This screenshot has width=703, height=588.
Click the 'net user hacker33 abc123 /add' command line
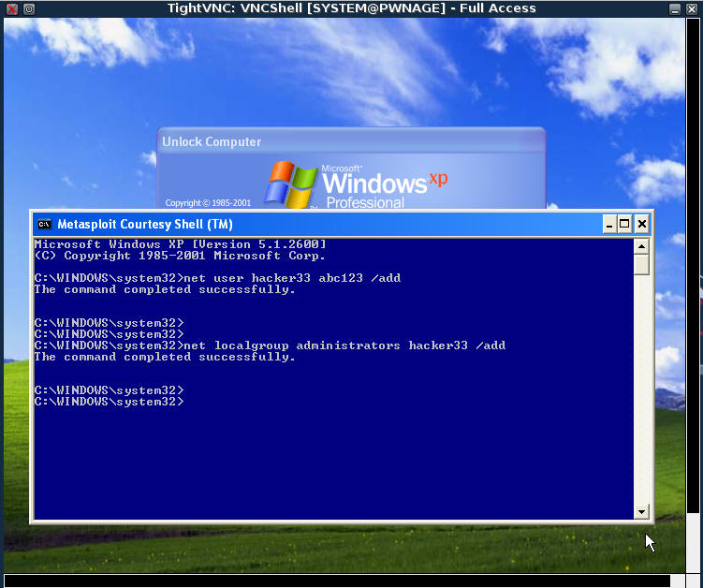click(x=217, y=278)
